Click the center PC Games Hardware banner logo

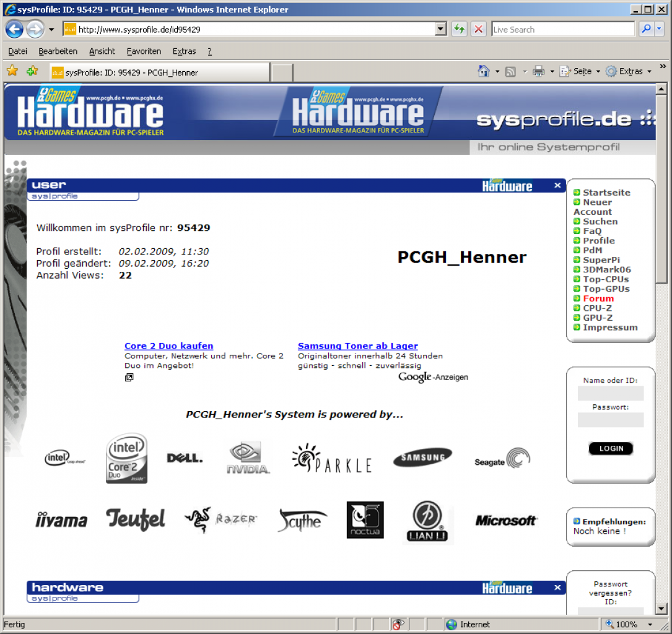click(x=358, y=111)
